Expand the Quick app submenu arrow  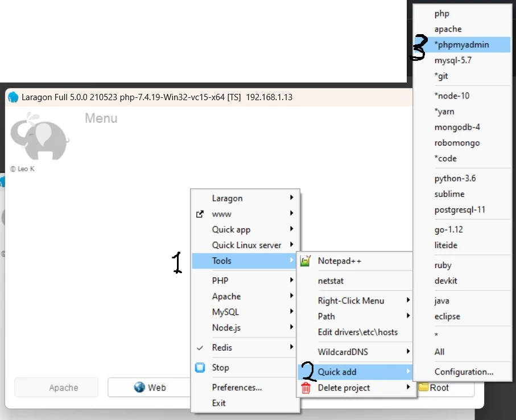tap(292, 229)
